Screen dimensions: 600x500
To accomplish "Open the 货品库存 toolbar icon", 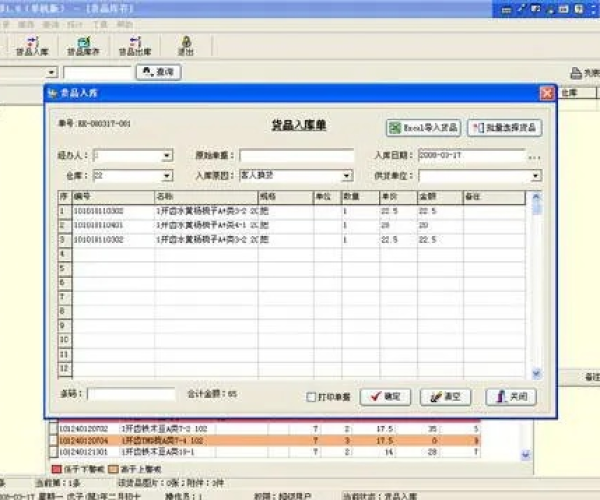I will tap(83, 46).
